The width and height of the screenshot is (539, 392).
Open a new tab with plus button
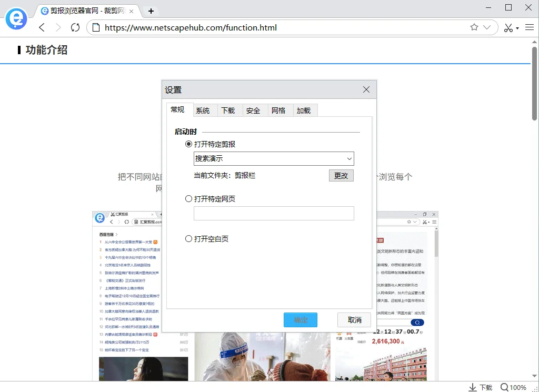151,11
